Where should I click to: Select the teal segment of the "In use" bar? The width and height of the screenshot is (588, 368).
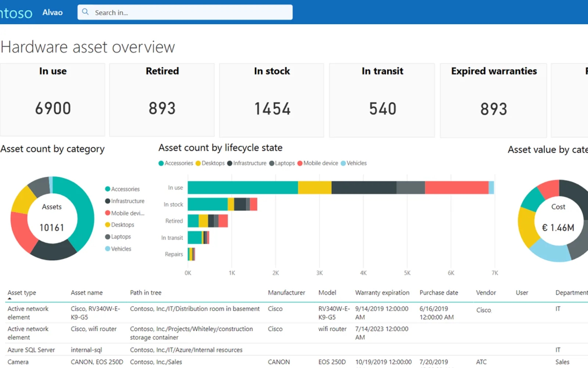[x=243, y=188]
